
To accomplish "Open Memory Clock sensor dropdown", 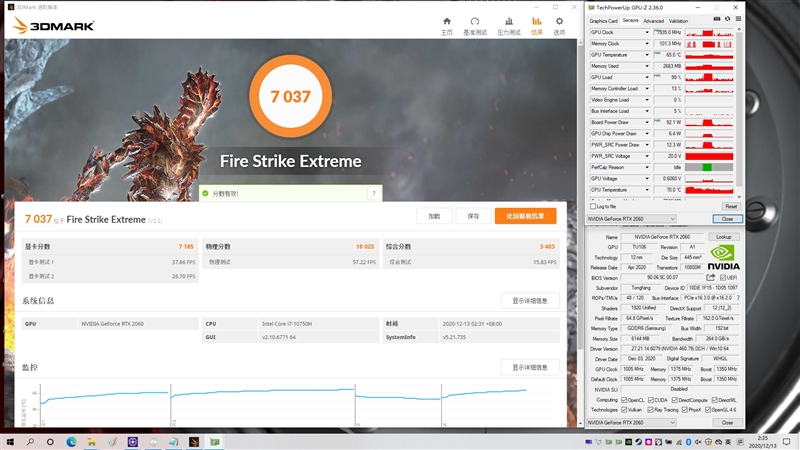I will coord(647,43).
